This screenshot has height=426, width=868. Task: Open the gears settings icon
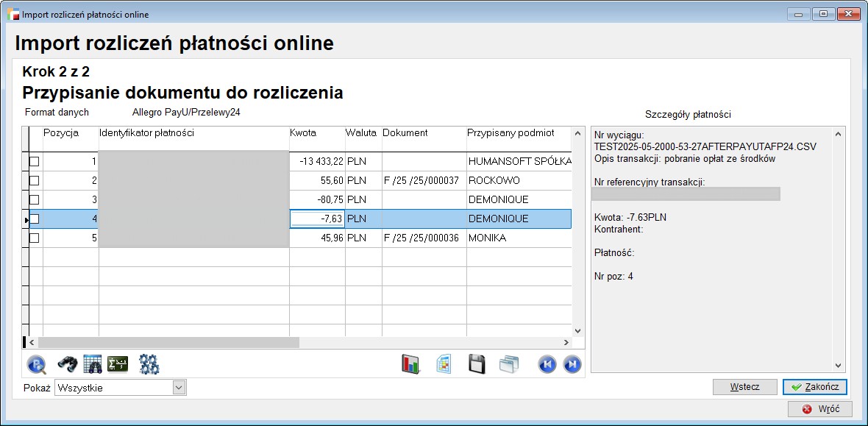[x=149, y=364]
